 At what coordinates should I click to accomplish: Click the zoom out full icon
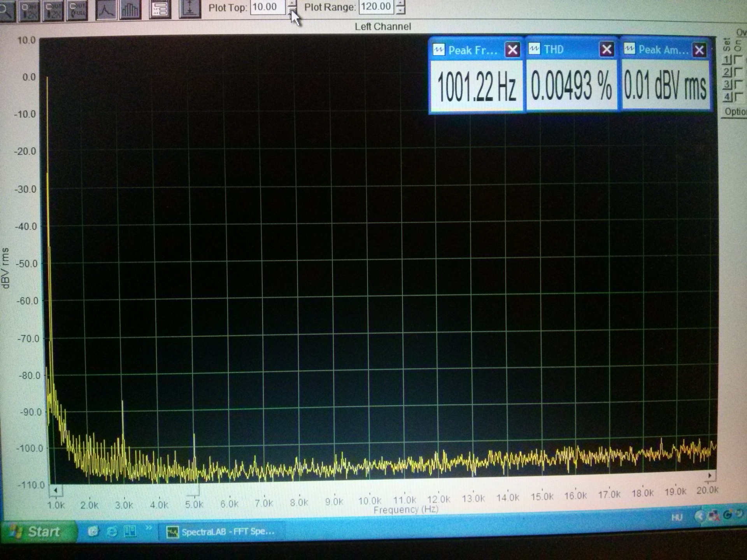[x=77, y=10]
